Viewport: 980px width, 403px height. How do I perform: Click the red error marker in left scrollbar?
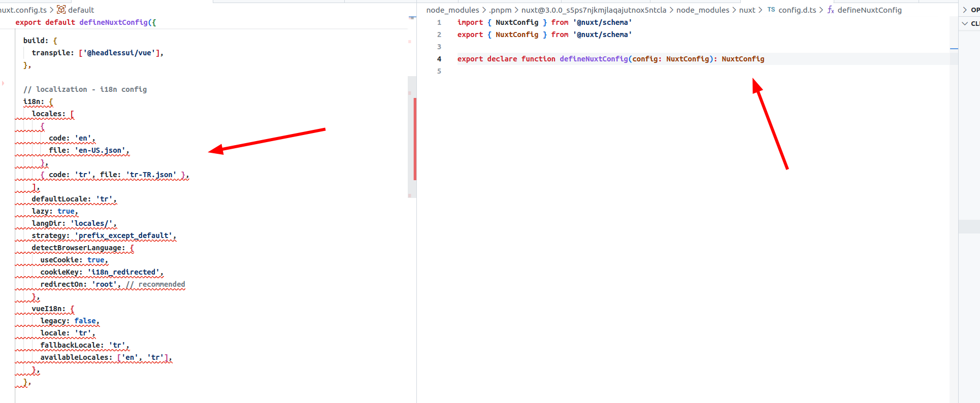pos(415,139)
